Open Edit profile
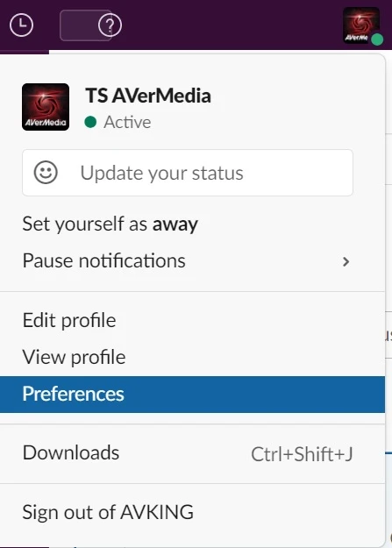Viewport: 392px width, 548px height. pyautogui.click(x=192, y=321)
